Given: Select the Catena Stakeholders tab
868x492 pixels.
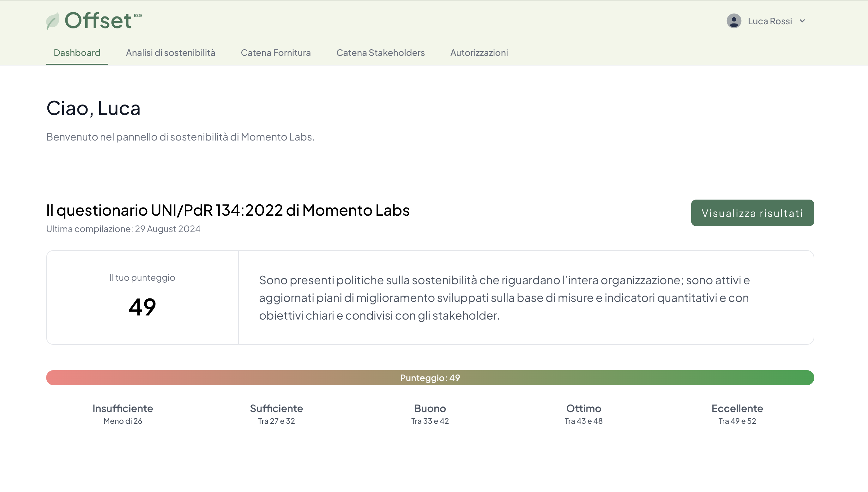Looking at the screenshot, I should coord(380,53).
